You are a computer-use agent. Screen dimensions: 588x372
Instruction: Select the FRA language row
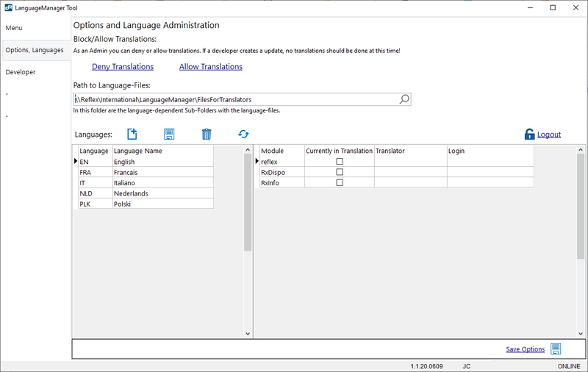tap(146, 172)
